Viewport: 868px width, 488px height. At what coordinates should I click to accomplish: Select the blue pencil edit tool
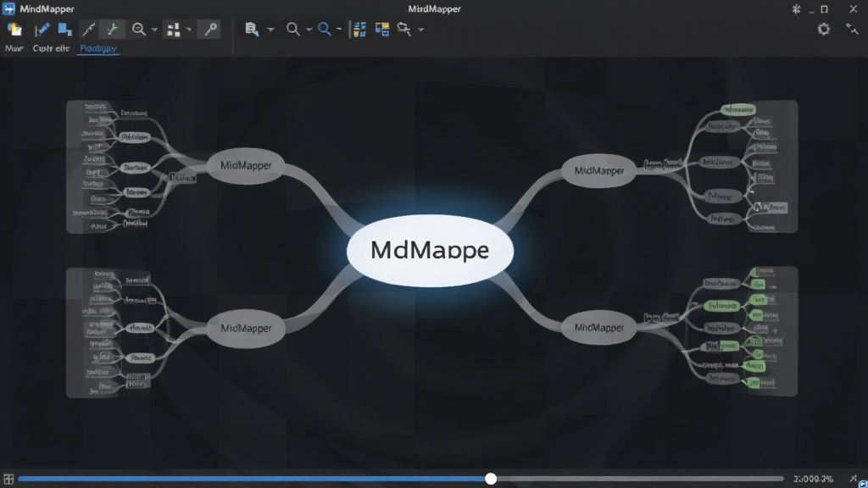click(42, 30)
